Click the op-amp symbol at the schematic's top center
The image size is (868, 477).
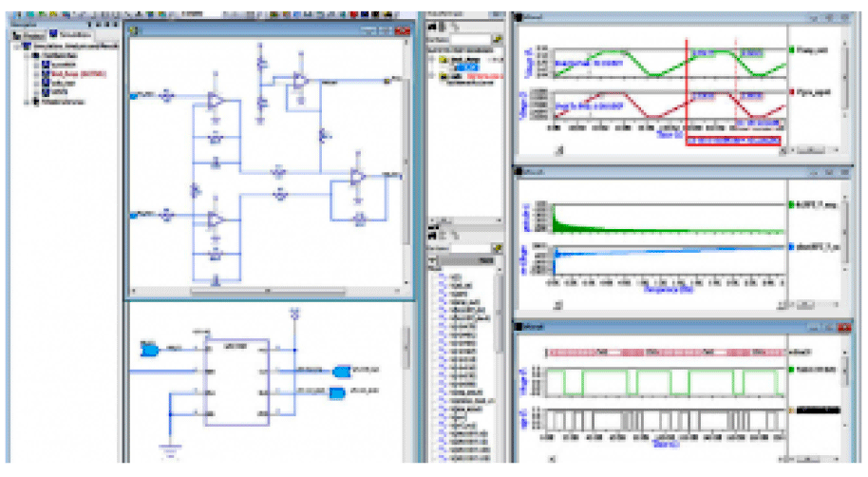point(301,82)
